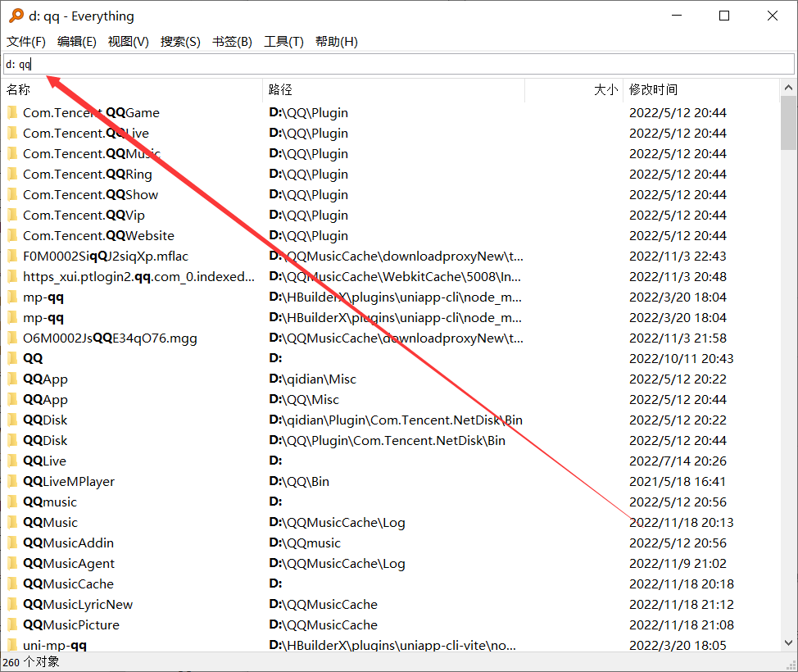Image resolution: width=798 pixels, height=672 pixels.
Task: Click the folder icon of Com.Tencent.QQShow
Action: pos(13,194)
